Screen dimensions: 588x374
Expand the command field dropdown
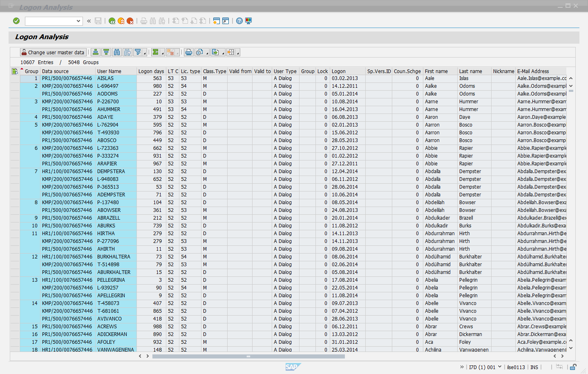(78, 21)
